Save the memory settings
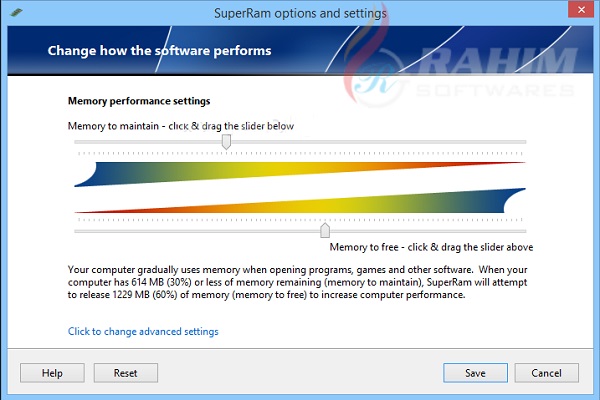Image resolution: width=600 pixels, height=400 pixels. click(x=475, y=373)
